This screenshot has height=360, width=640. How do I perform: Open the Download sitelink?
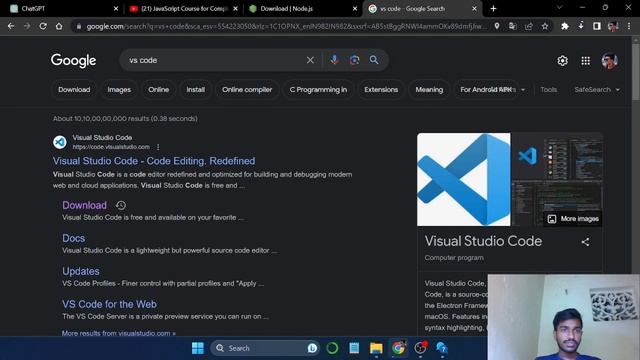pyautogui.click(x=84, y=205)
